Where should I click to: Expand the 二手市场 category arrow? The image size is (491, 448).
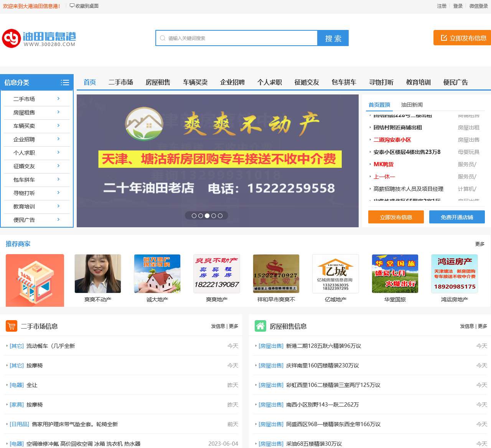click(x=59, y=99)
